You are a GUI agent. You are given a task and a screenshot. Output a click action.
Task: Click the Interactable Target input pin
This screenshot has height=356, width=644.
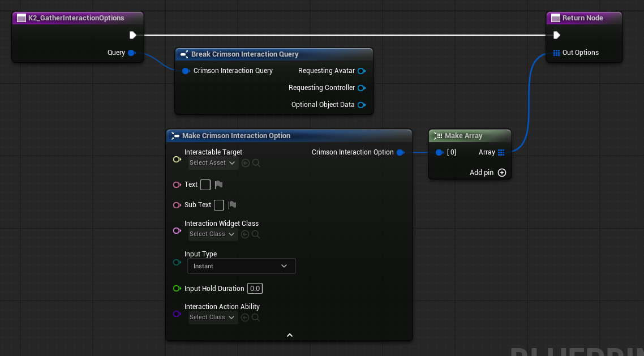pyautogui.click(x=177, y=159)
